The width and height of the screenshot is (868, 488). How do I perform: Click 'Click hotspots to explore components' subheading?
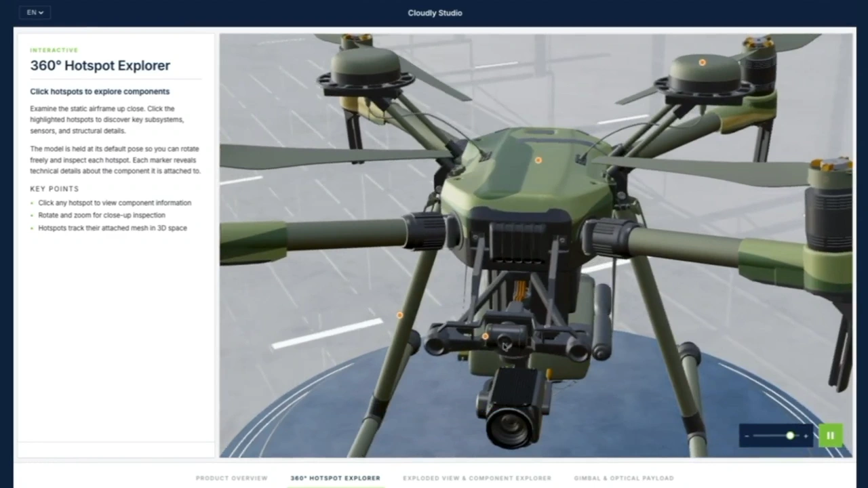coord(100,91)
